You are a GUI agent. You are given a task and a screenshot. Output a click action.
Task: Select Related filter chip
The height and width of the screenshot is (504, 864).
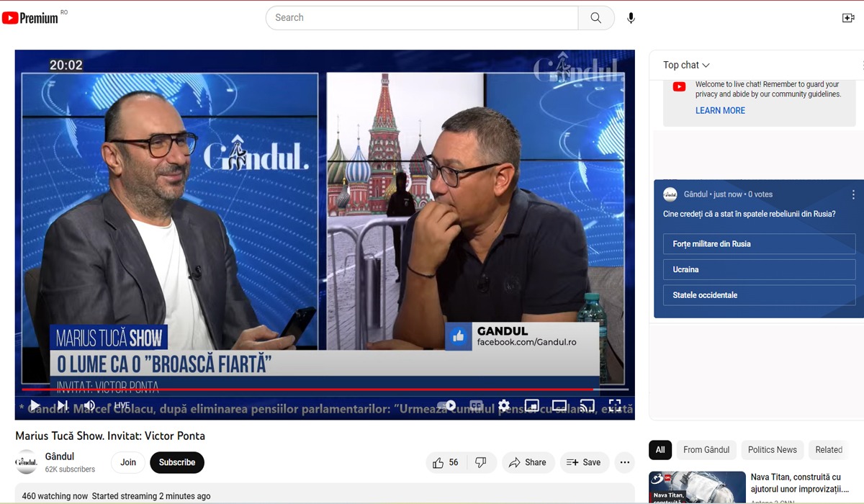(x=829, y=450)
